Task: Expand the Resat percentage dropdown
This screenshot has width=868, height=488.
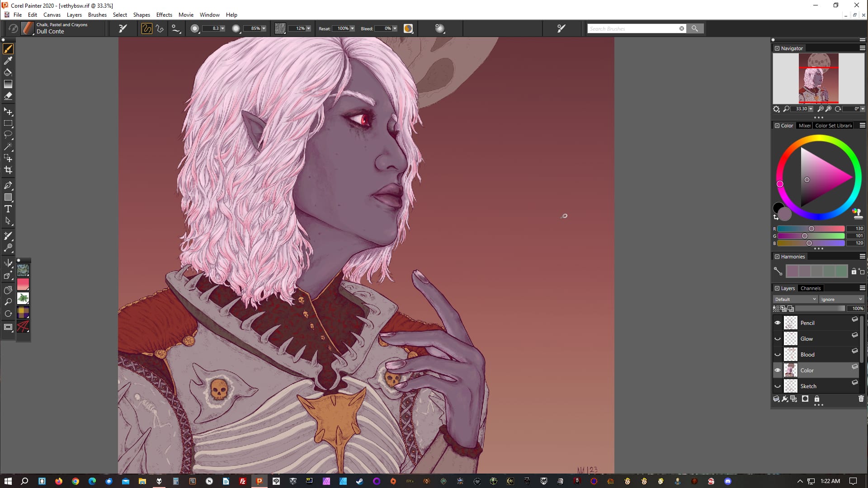Action: 352,28
